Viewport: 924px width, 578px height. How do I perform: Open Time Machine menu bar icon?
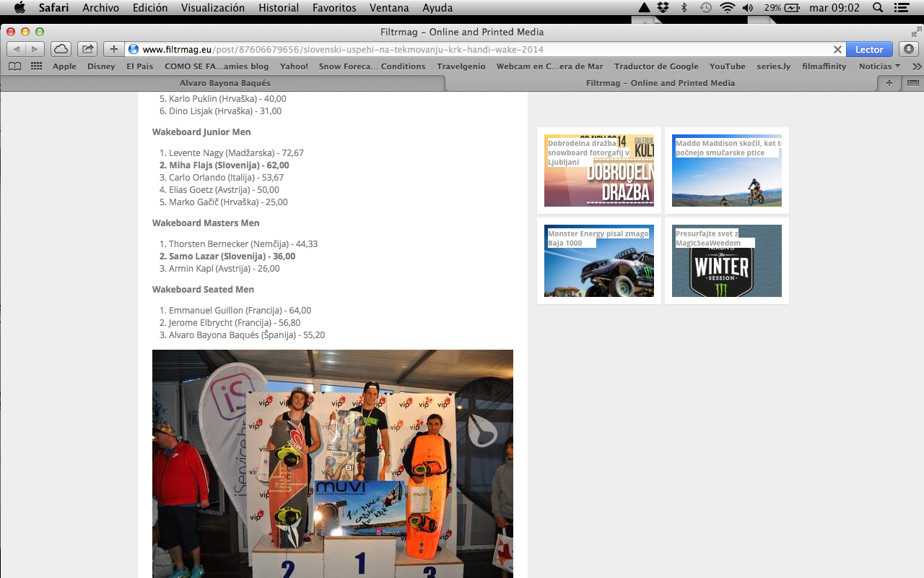(x=705, y=8)
